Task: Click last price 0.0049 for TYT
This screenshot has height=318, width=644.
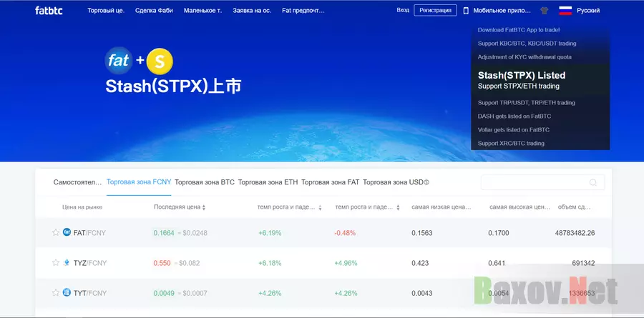Action: (x=164, y=294)
